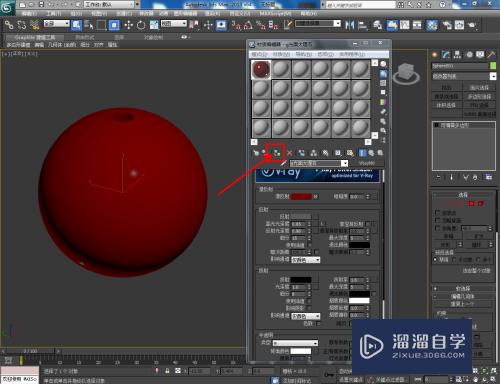
Task: Click the Mirror tool icon
Action: point(350,25)
